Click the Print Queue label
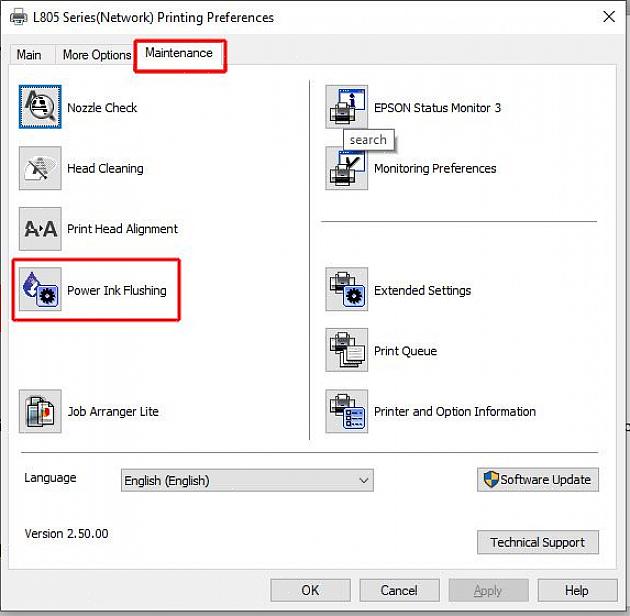This screenshot has height=616, width=630. tap(405, 351)
